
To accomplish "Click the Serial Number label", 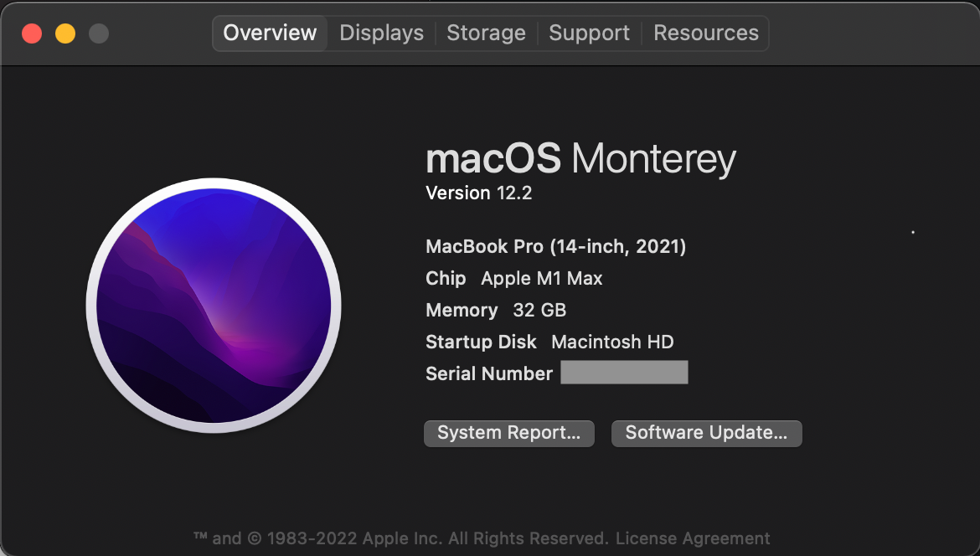I will pyautogui.click(x=489, y=373).
